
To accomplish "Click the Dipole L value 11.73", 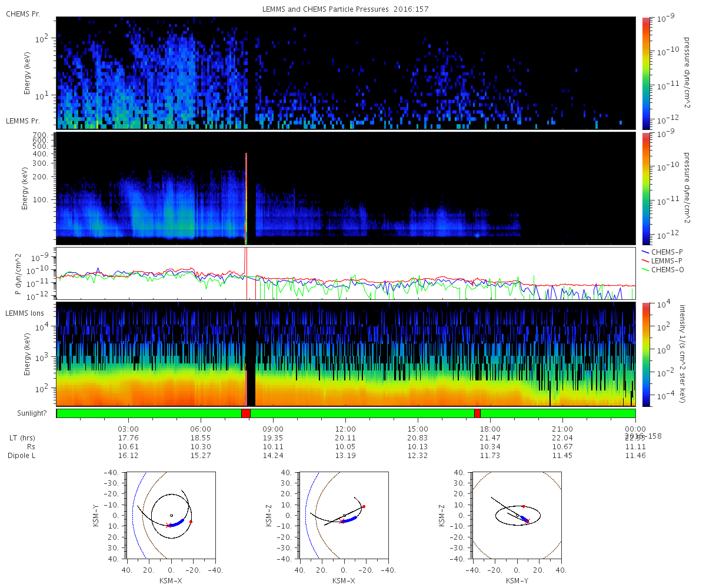I will (x=490, y=456).
